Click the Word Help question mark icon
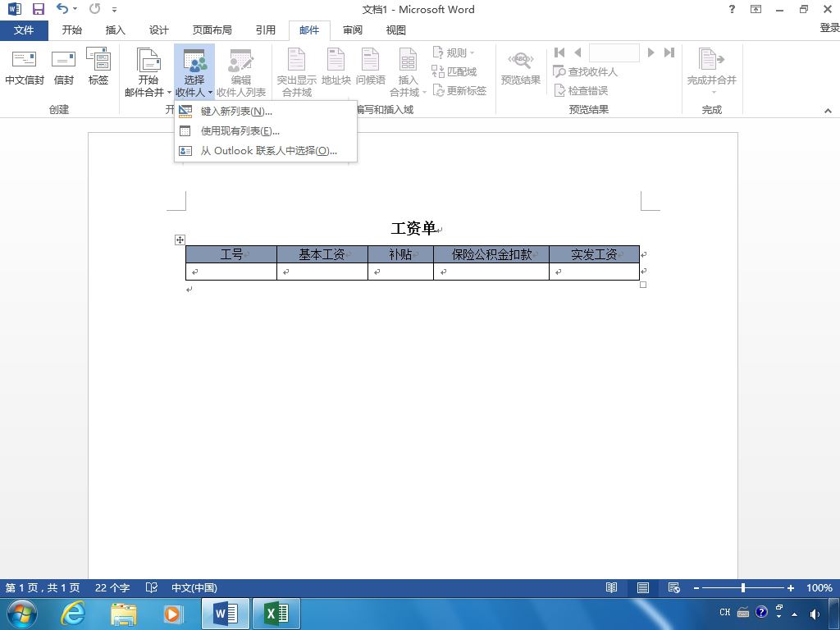The height and width of the screenshot is (630, 840). tap(732, 9)
